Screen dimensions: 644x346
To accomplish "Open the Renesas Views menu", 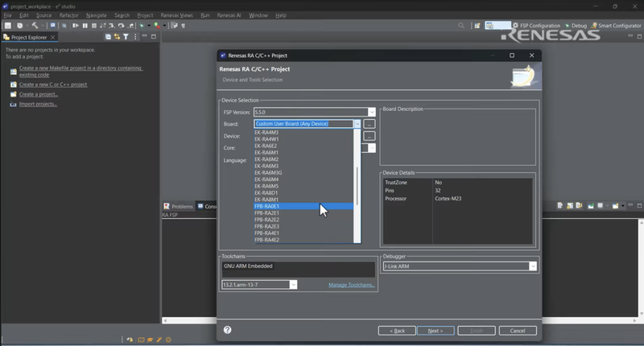I will 176,15.
